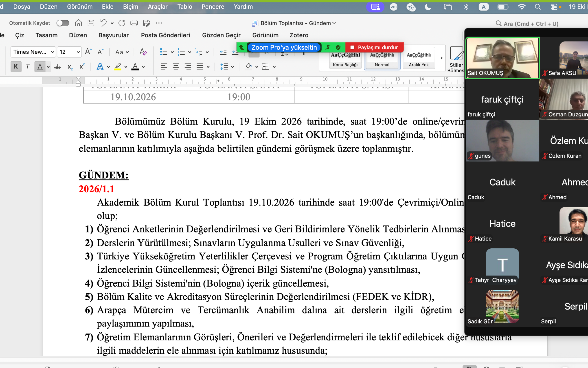Image resolution: width=588 pixels, height=368 pixels.
Task: Align text to the left
Action: [164, 66]
